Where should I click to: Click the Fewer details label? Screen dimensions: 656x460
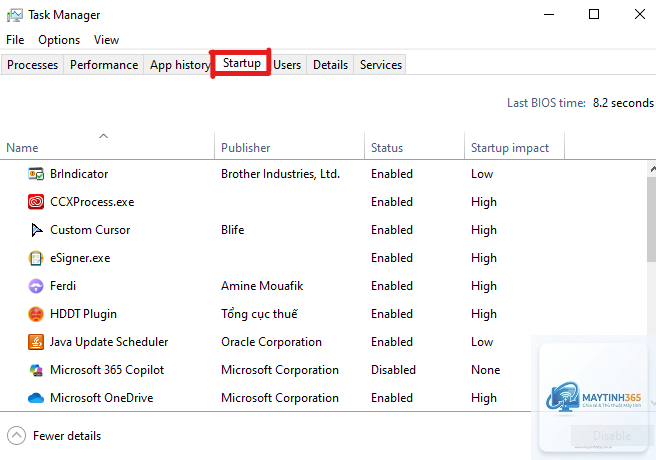67,436
